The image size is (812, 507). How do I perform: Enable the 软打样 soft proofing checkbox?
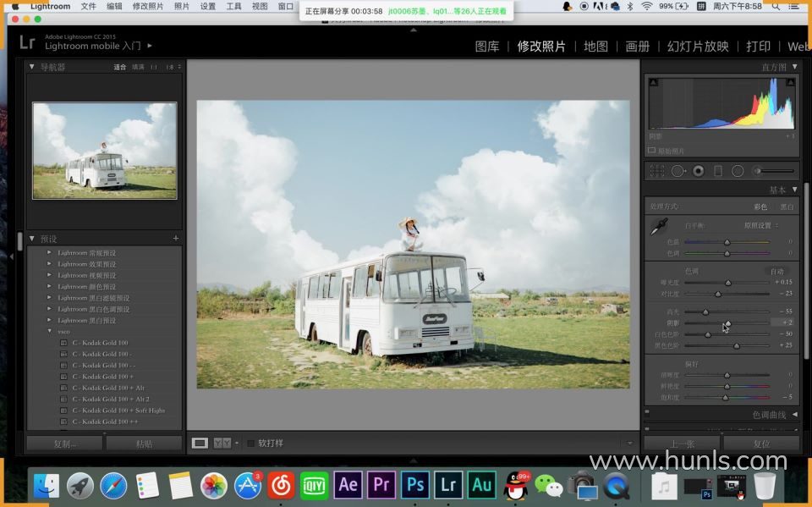251,444
